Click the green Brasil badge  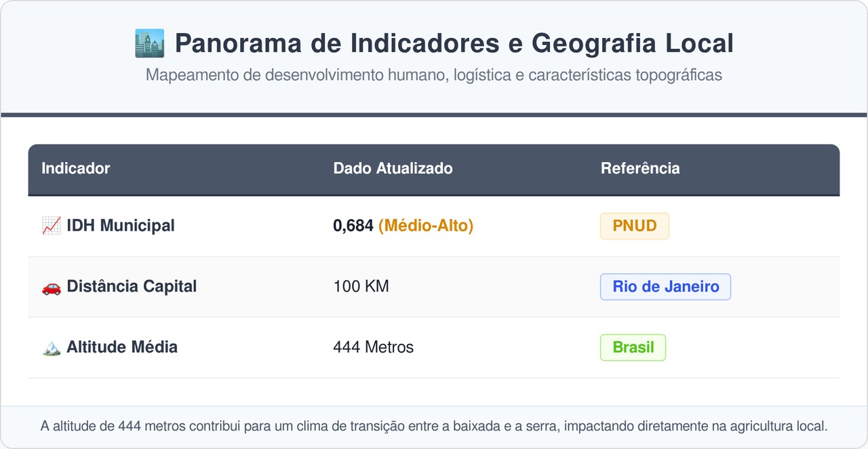(633, 348)
